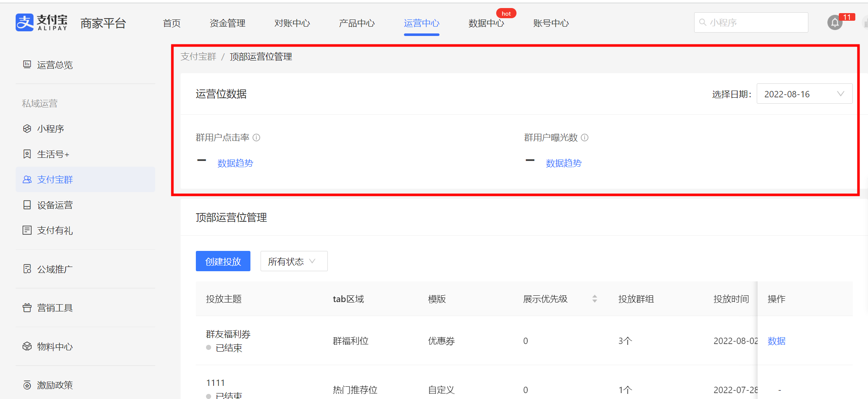Click the 操作 column header
The height and width of the screenshot is (399, 868).
pos(777,299)
